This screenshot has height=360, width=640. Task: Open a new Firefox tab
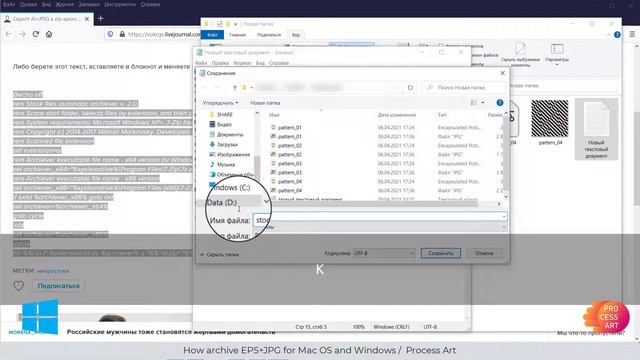click(x=101, y=18)
